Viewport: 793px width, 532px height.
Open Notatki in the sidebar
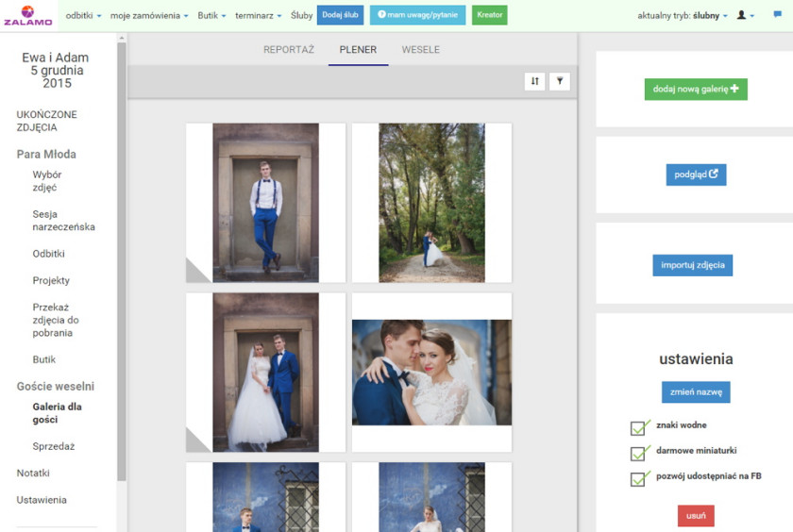pyautogui.click(x=33, y=474)
